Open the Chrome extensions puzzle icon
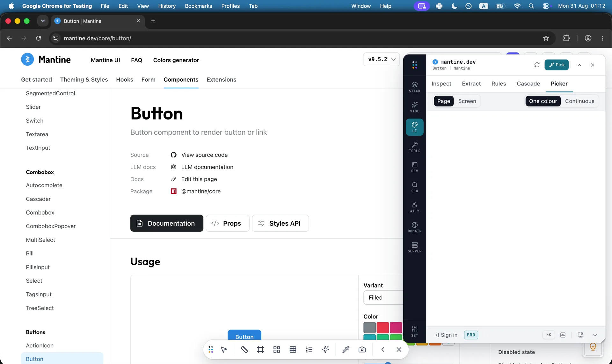The height and width of the screenshot is (364, 612). pos(566,38)
